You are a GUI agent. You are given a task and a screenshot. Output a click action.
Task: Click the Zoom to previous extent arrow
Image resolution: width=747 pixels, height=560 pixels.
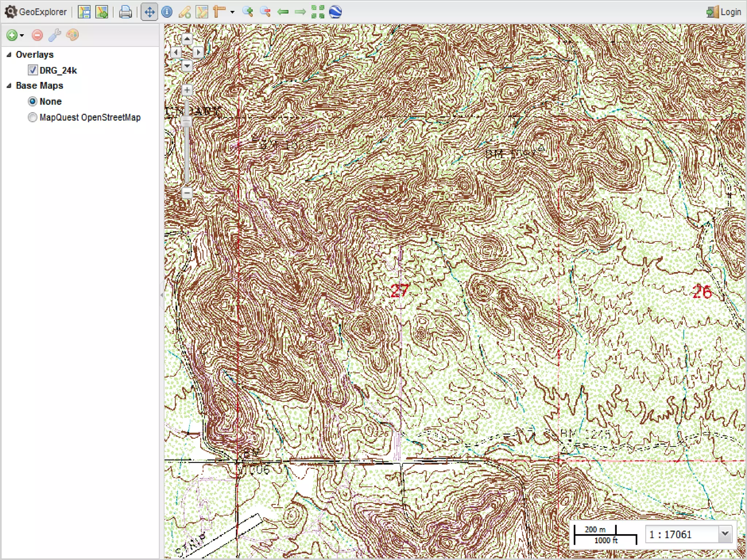pyautogui.click(x=283, y=12)
